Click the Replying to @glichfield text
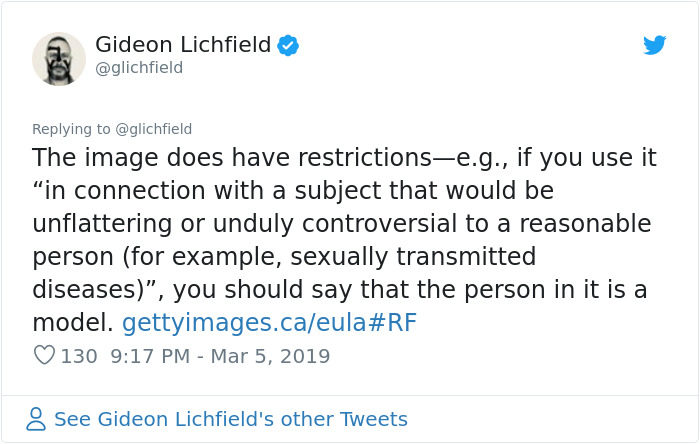 point(112,129)
